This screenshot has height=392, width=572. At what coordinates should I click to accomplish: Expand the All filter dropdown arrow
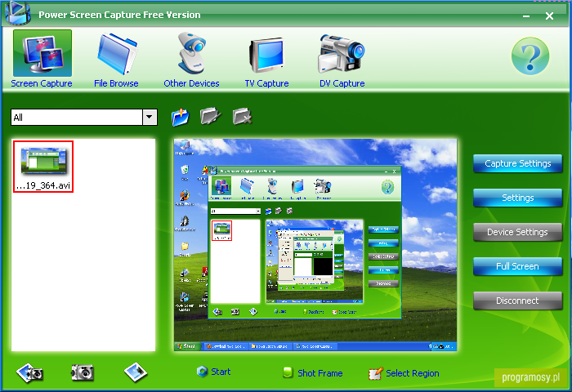[150, 118]
